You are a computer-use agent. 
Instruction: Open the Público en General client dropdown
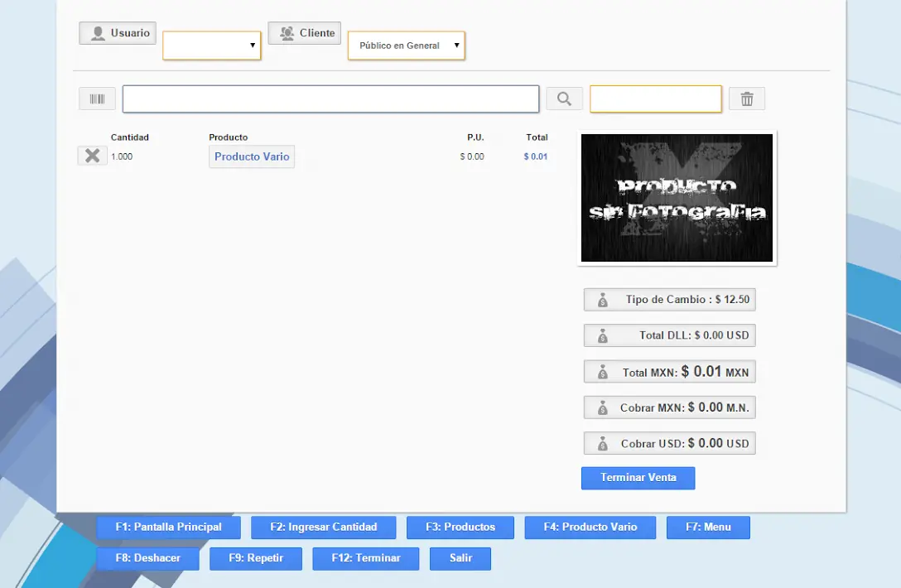[407, 46]
